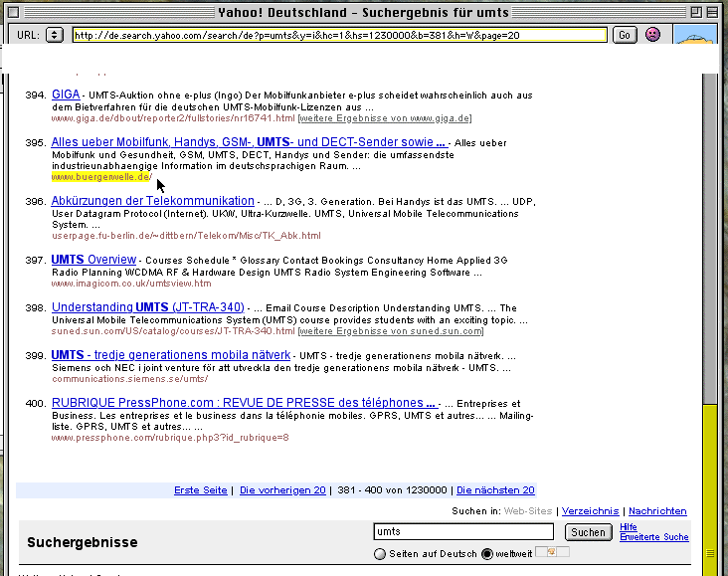Open the 'Die nächsten 20' results link
The height and width of the screenshot is (576, 728).
pyautogui.click(x=495, y=490)
